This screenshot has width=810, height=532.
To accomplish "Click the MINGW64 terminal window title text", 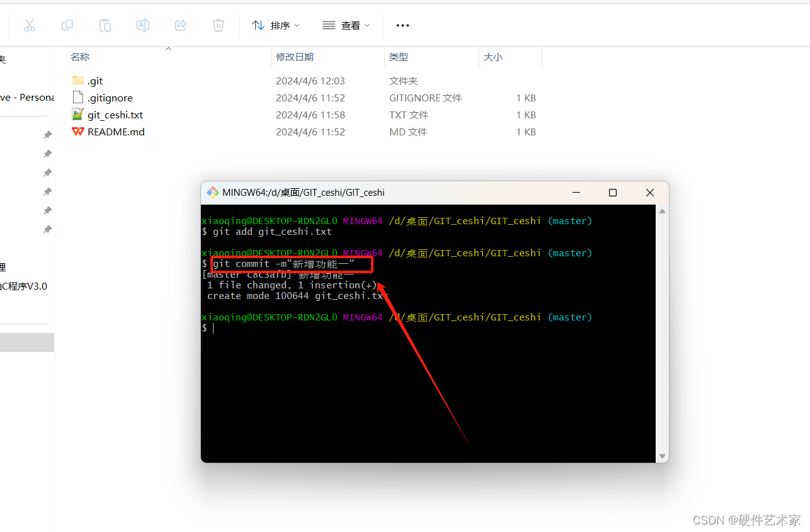I will tap(304, 193).
